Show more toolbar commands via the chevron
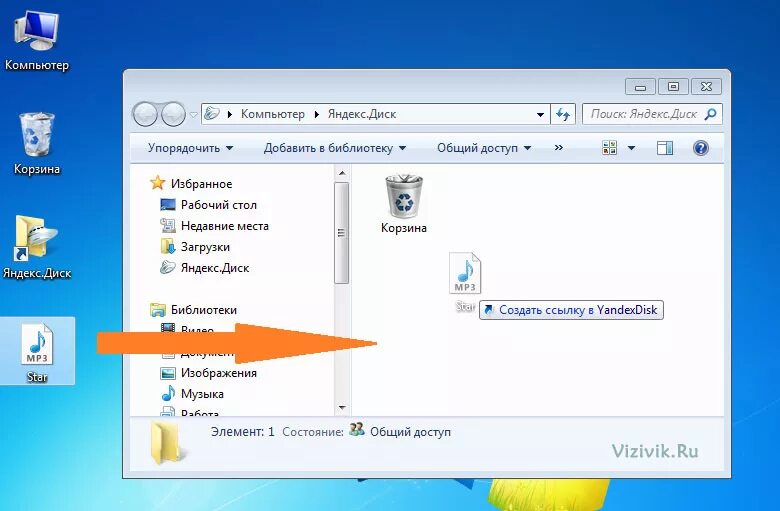 [559, 148]
